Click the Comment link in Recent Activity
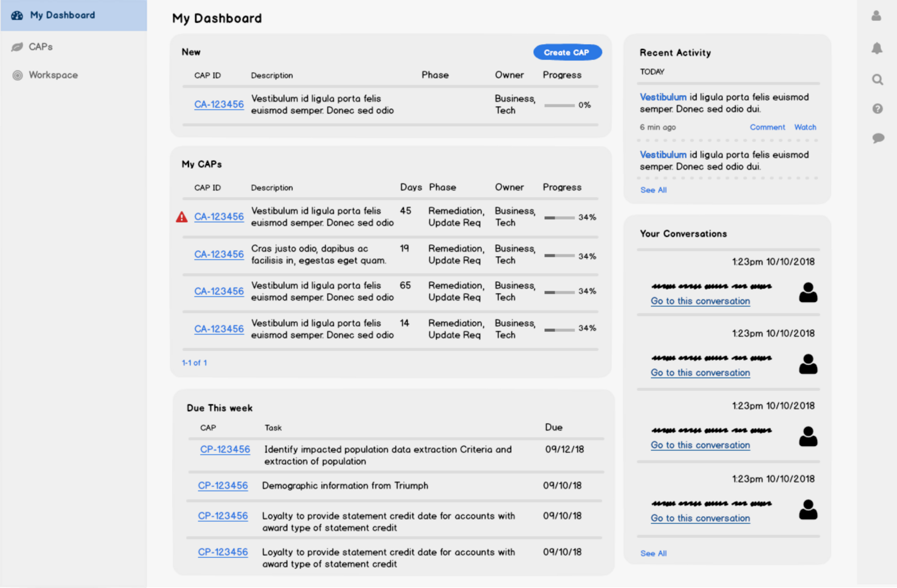This screenshot has width=897, height=588. coord(767,127)
